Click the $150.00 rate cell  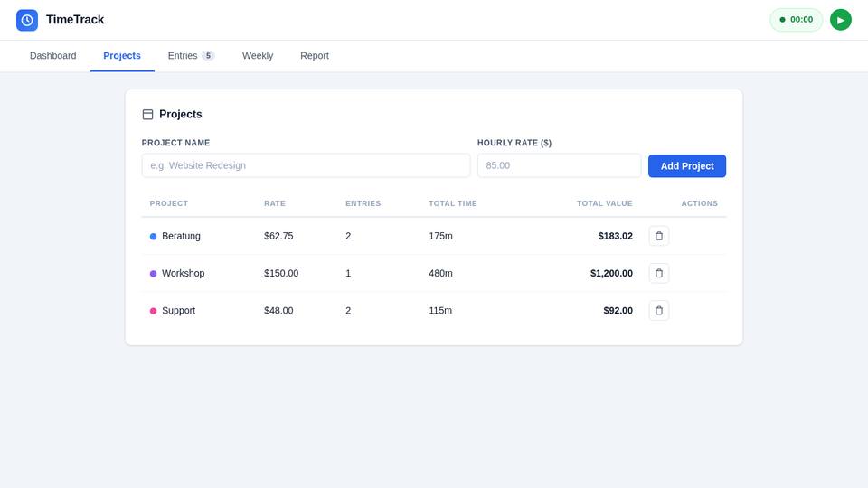(281, 273)
